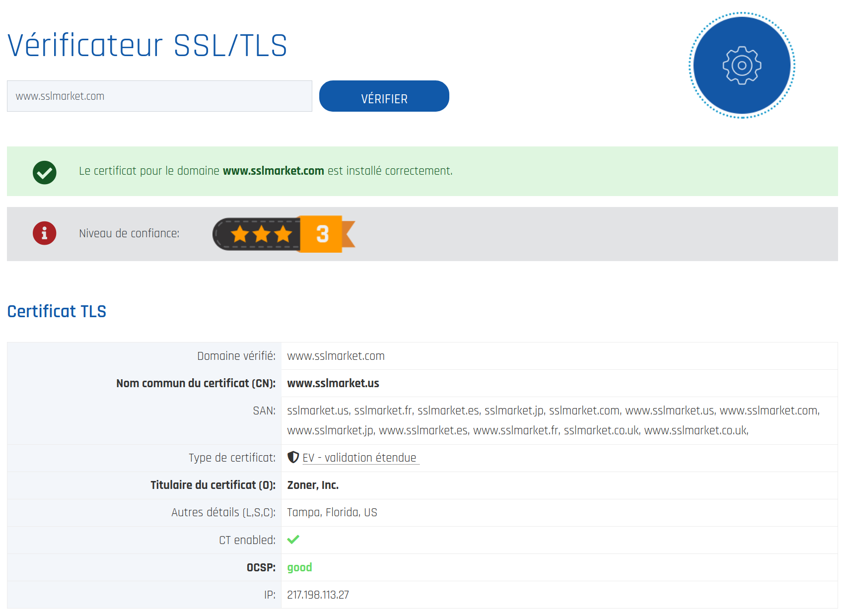Click Nom commun du certificat (CN) label
Viewport: 848px width, 616px height.
click(x=196, y=383)
